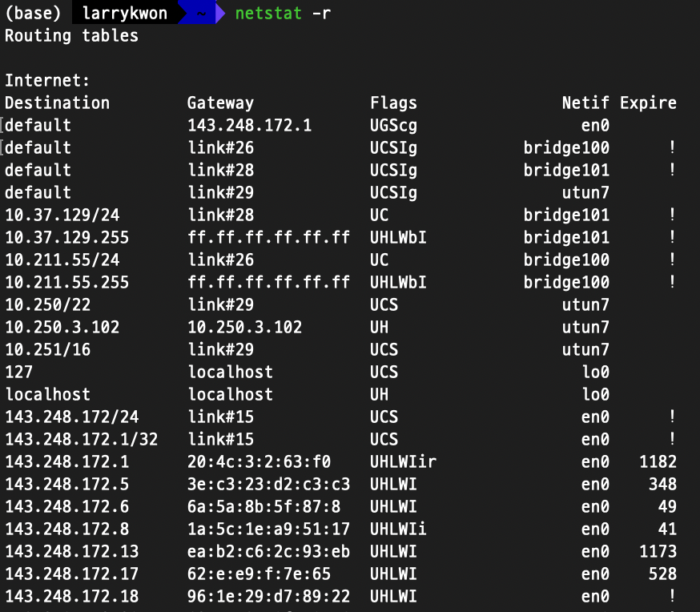Image resolution: width=700 pixels, height=612 pixels.
Task: Click the purple arrow prompt segment
Action: (x=220, y=14)
